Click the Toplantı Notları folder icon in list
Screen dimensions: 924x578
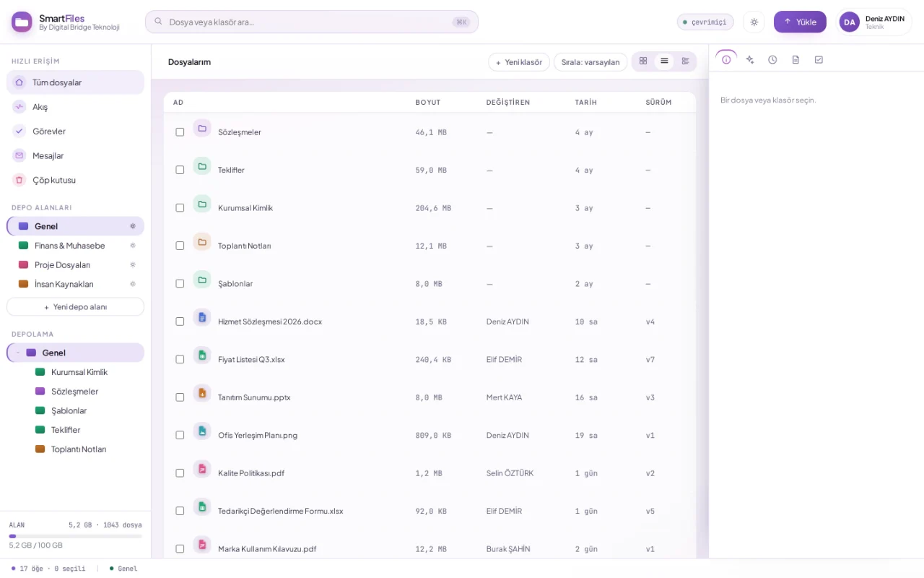click(202, 242)
